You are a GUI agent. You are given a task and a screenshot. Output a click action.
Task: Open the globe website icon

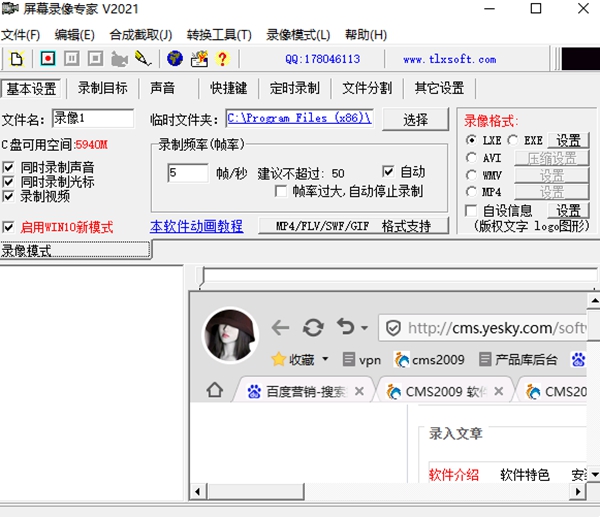(175, 59)
